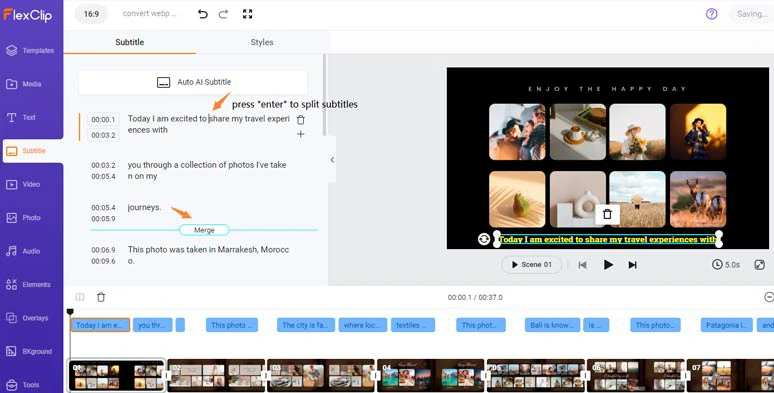Screen dimensions: 774x393
Task: Click the Merge subtitles button
Action: (204, 230)
